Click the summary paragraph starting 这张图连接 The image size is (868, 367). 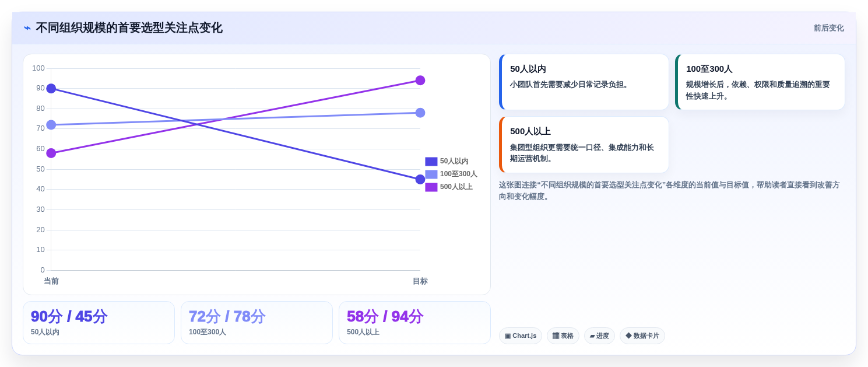pyautogui.click(x=669, y=191)
